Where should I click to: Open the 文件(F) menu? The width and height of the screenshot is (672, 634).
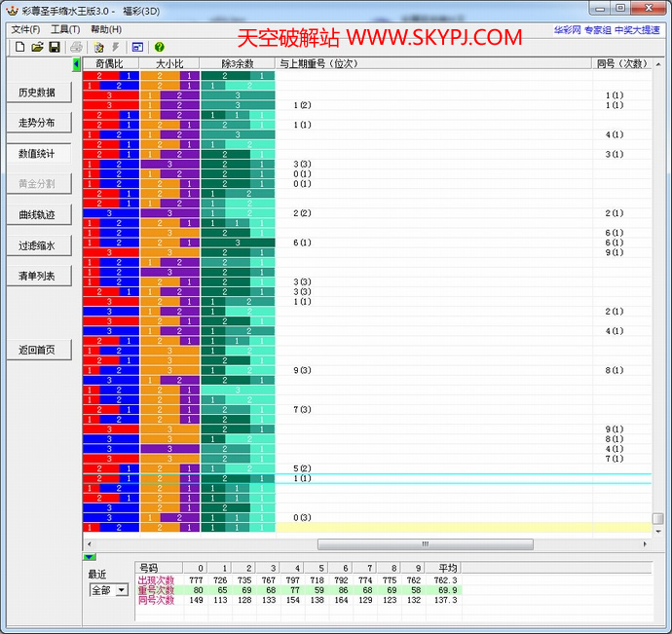[25, 29]
